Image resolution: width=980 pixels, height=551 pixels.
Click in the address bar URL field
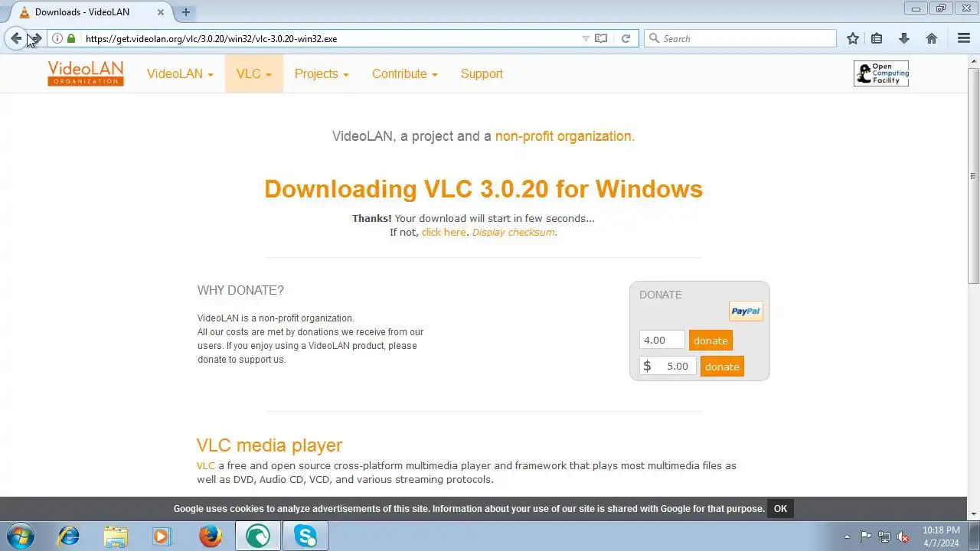(x=329, y=38)
